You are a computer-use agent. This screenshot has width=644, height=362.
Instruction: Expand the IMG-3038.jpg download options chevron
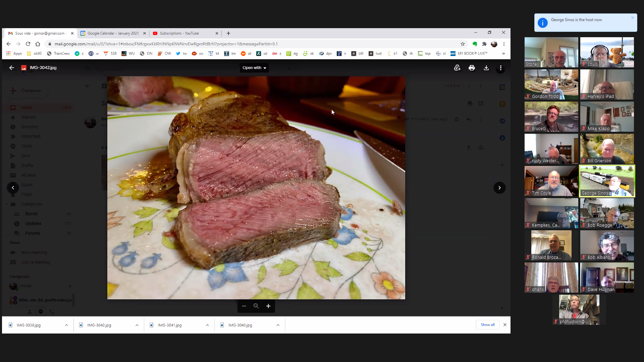point(66,325)
